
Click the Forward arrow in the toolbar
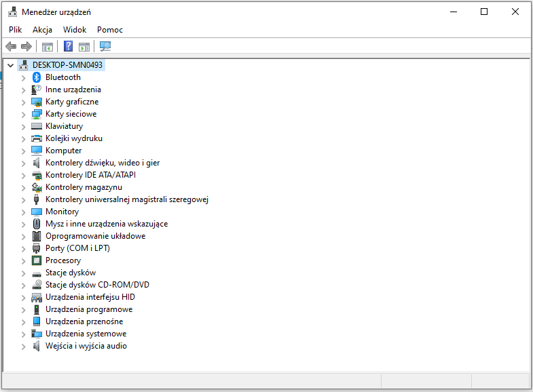point(26,47)
